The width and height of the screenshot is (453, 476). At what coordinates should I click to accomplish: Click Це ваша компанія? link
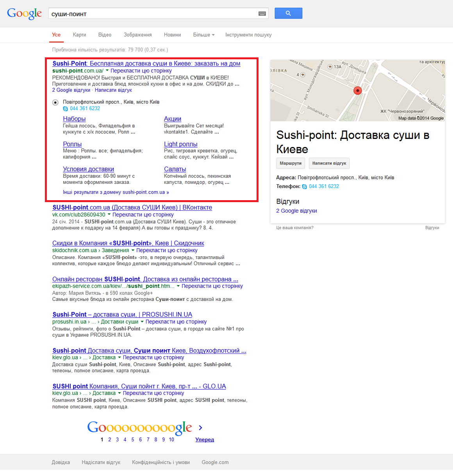point(295,228)
